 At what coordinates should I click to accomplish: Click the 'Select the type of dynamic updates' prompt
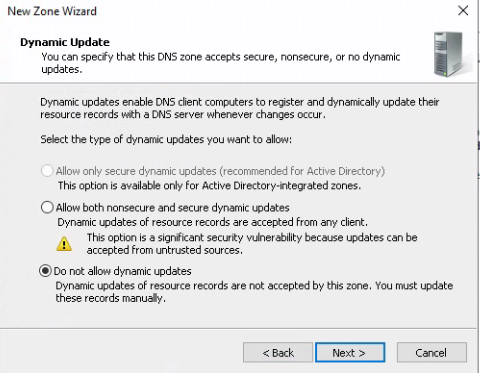point(166,139)
